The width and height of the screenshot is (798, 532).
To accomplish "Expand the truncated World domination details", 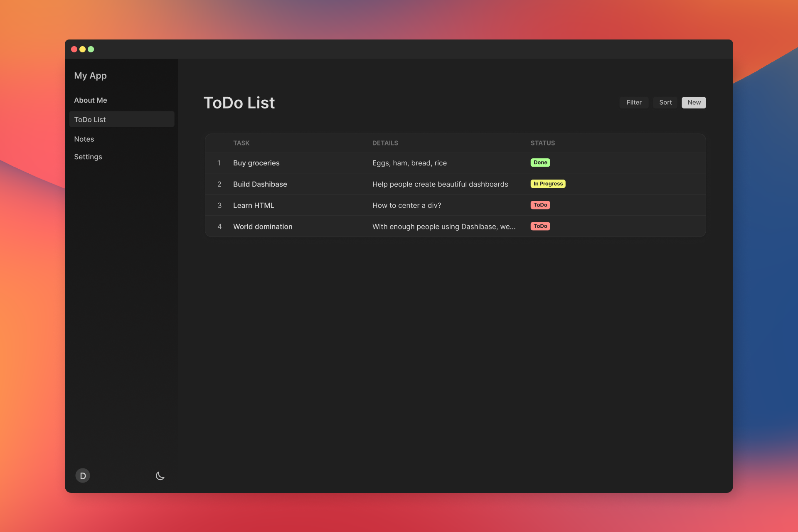I will 443,226.
